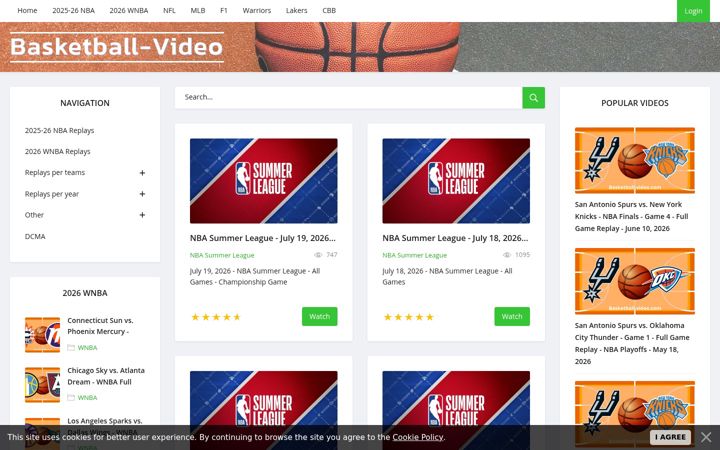Click the green search magnifier icon
Viewport: 720px width, 450px height.
point(533,97)
